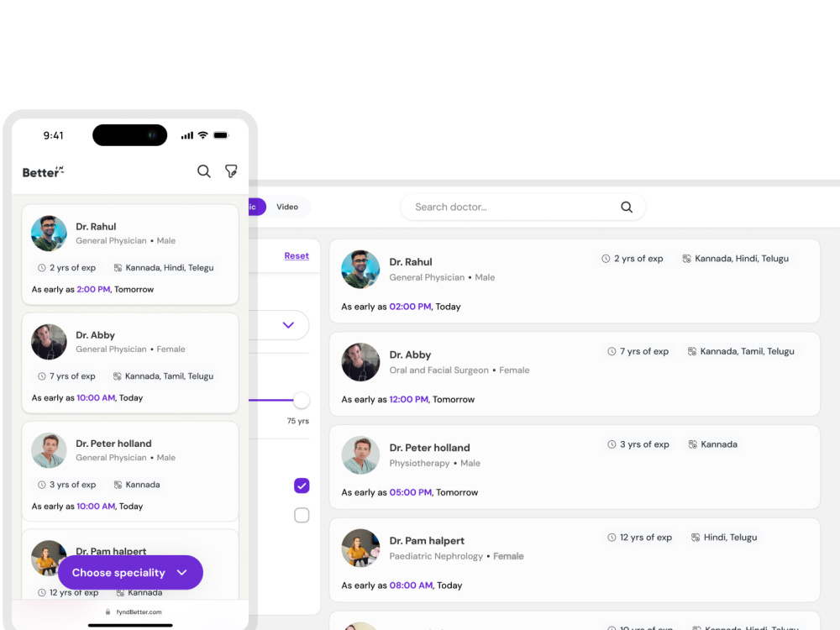
Task: Check the empty filter checkbox
Action: [x=302, y=516]
